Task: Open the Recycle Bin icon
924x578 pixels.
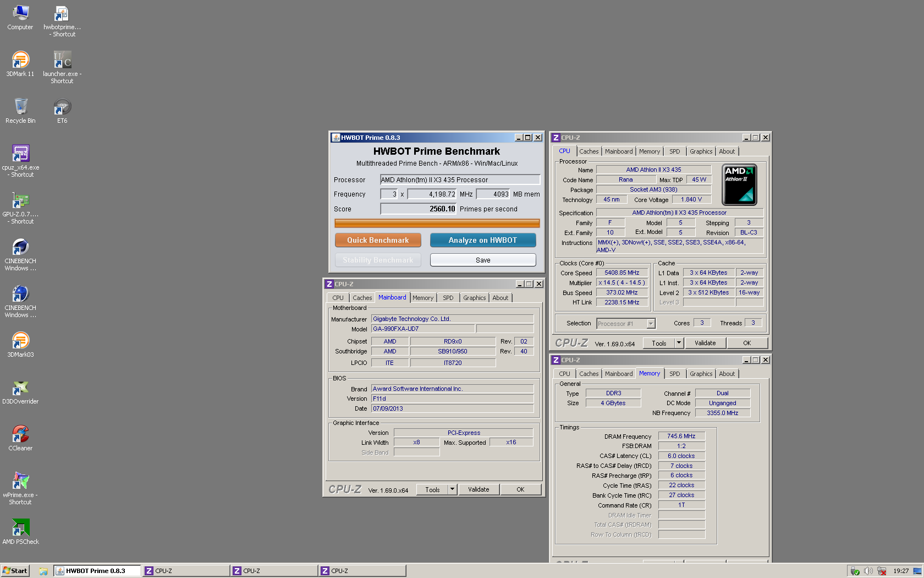Action: (20, 111)
